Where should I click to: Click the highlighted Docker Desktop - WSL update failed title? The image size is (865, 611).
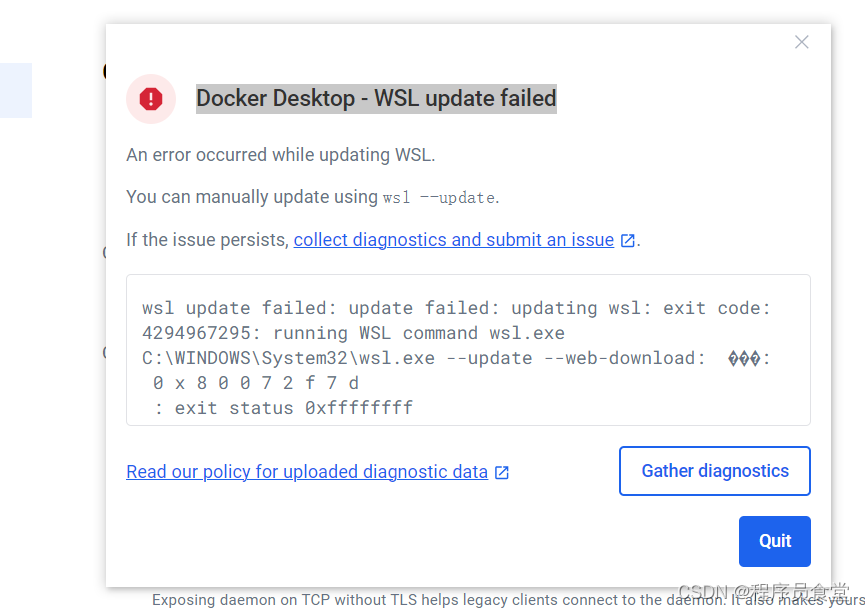(376, 99)
